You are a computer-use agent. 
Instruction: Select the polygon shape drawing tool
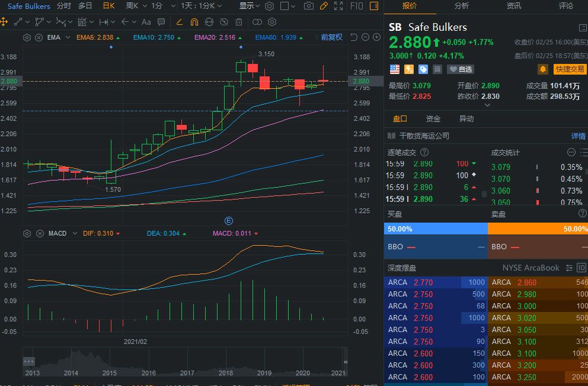click(39, 22)
